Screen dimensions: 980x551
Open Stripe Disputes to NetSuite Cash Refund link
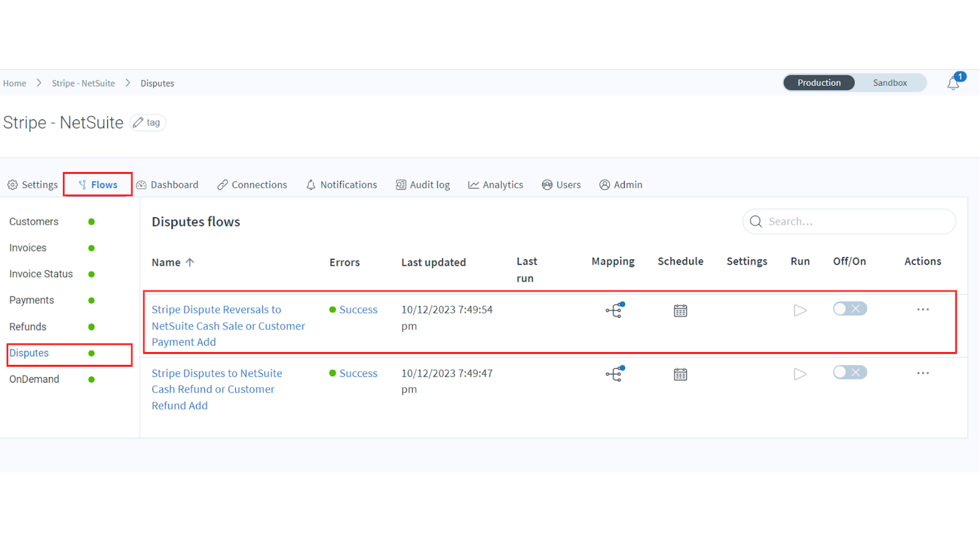pyautogui.click(x=217, y=389)
